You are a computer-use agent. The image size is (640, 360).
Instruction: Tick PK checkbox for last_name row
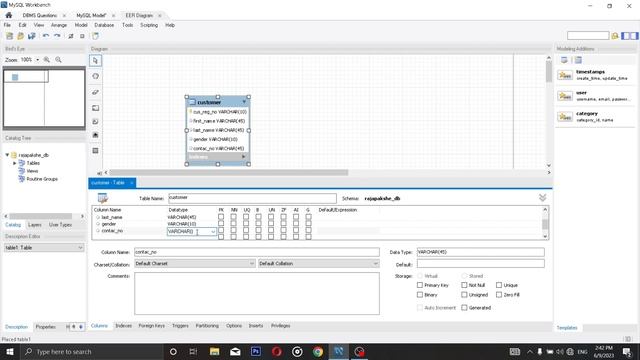click(x=221, y=217)
